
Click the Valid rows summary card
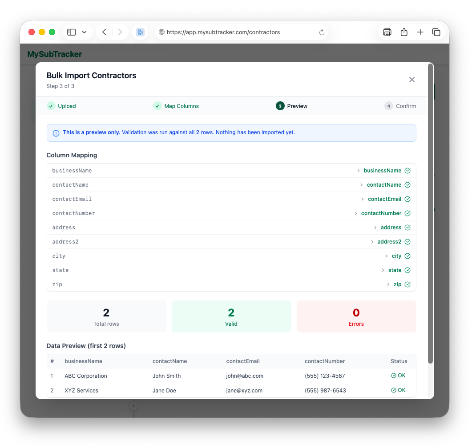(x=231, y=316)
